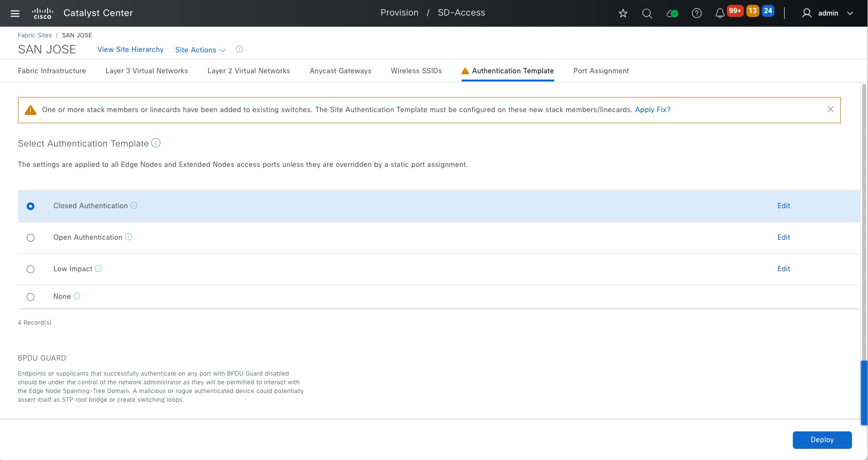The width and height of the screenshot is (868, 460).
Task: Click info icon next to Closed Authentication
Action: click(134, 206)
